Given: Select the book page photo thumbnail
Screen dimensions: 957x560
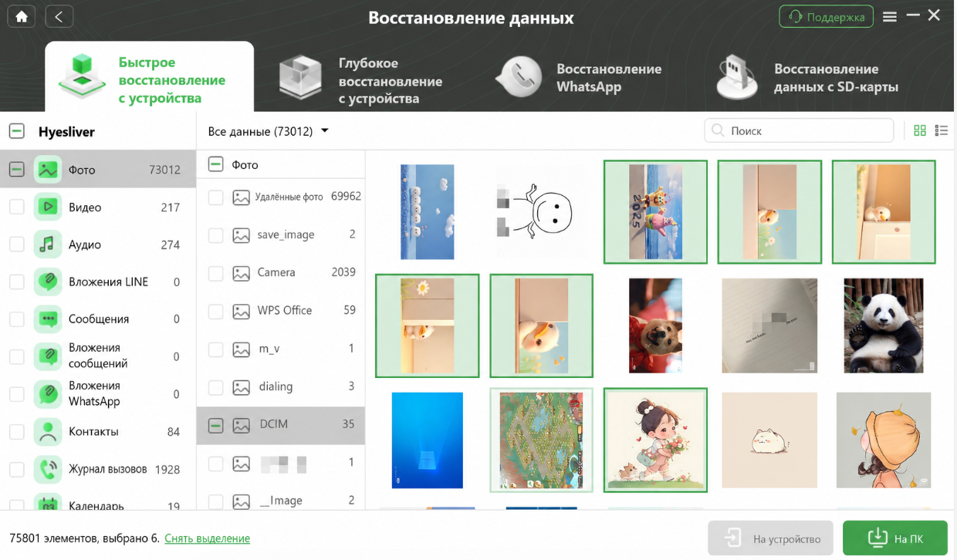Looking at the screenshot, I should [769, 326].
